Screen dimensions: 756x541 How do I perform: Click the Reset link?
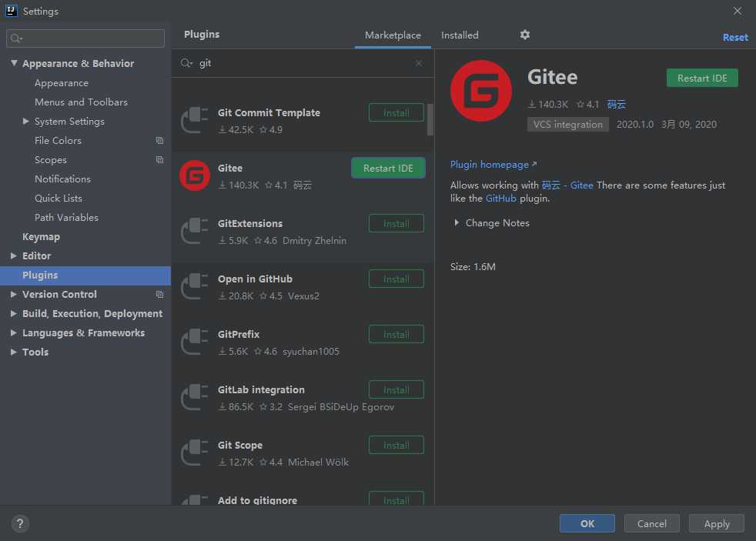[x=735, y=38]
